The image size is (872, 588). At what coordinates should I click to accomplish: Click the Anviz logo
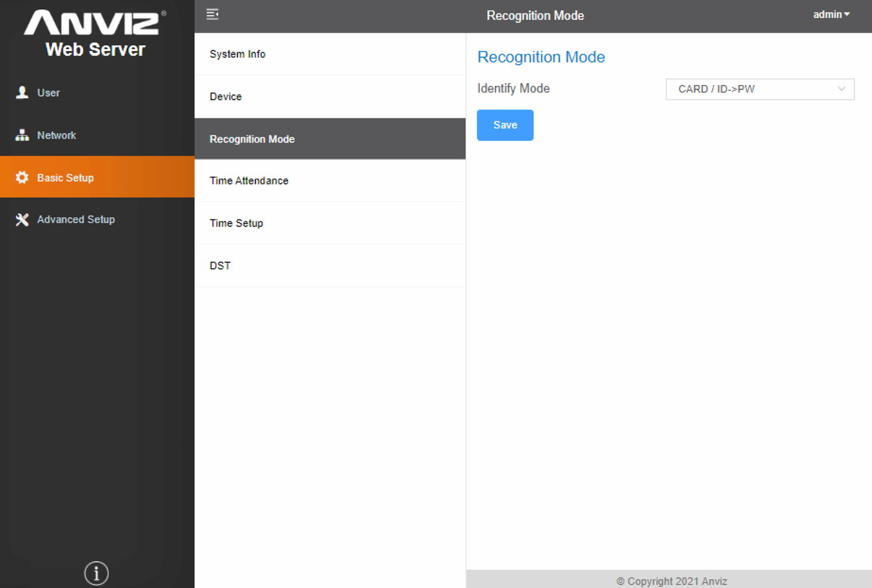coord(95,23)
